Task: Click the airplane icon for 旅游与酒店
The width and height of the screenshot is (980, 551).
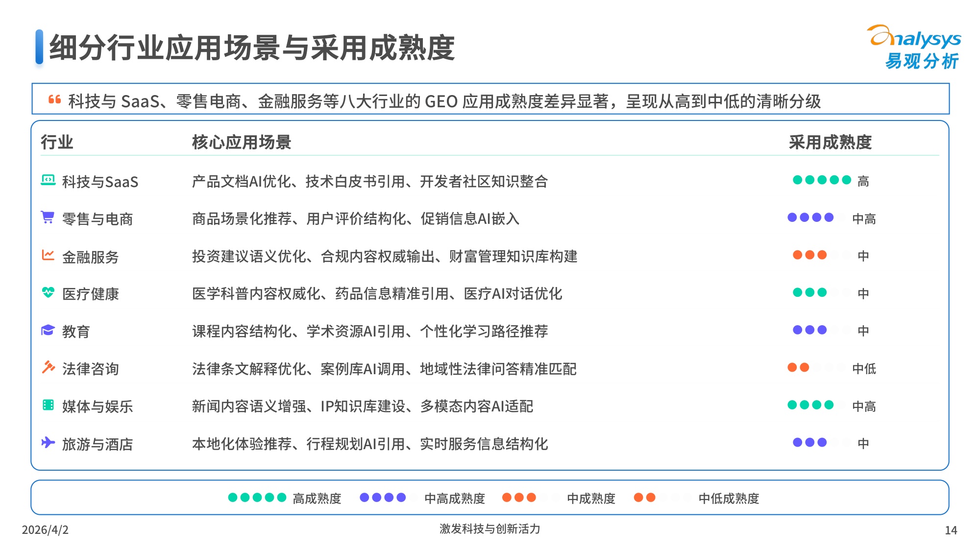Action: click(x=48, y=443)
